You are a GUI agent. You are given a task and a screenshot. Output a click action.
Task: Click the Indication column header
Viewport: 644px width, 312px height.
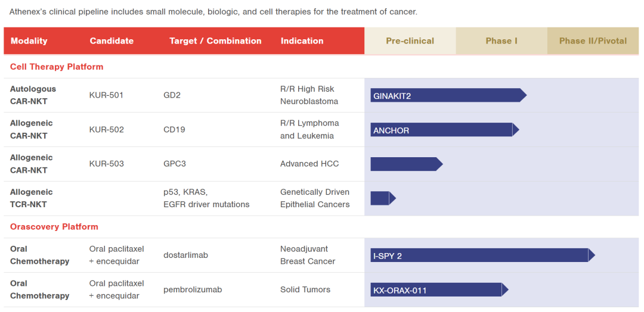[x=302, y=41]
